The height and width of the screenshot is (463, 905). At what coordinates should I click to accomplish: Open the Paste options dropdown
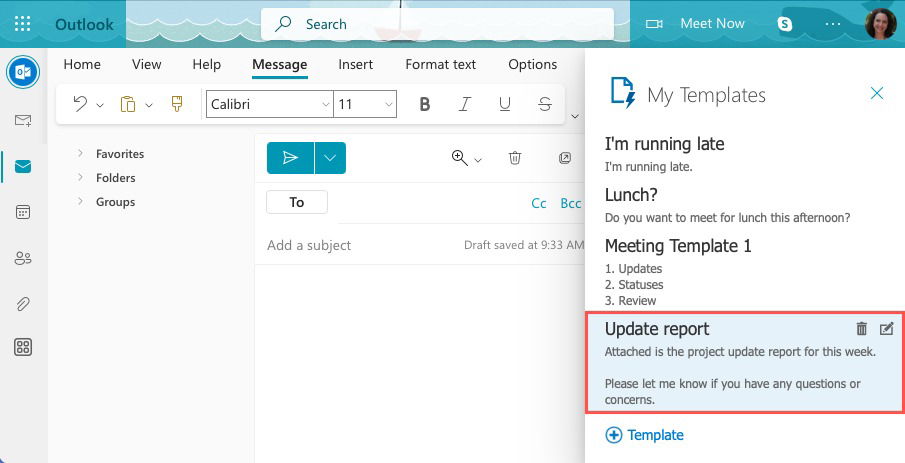(x=149, y=105)
